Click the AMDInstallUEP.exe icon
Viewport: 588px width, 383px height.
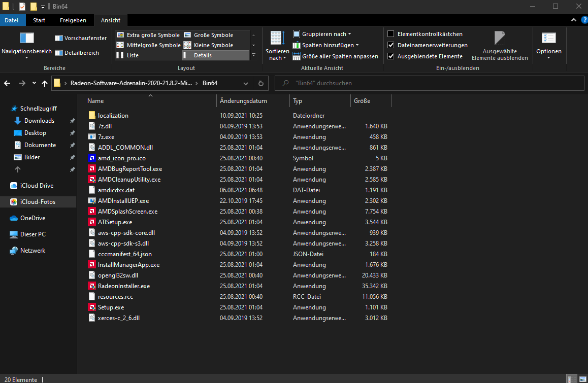92,201
